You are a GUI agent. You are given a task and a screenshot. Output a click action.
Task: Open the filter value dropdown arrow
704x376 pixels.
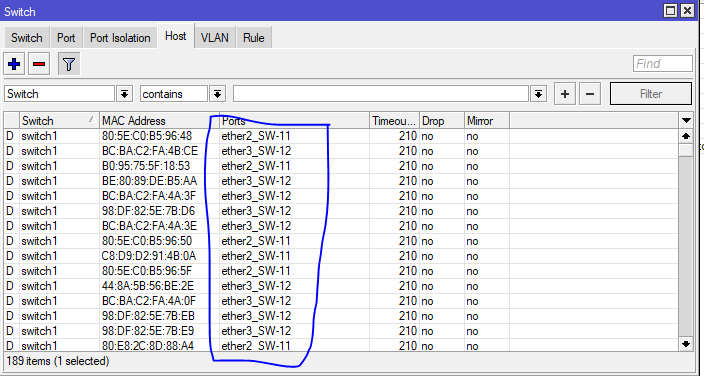[x=538, y=94]
